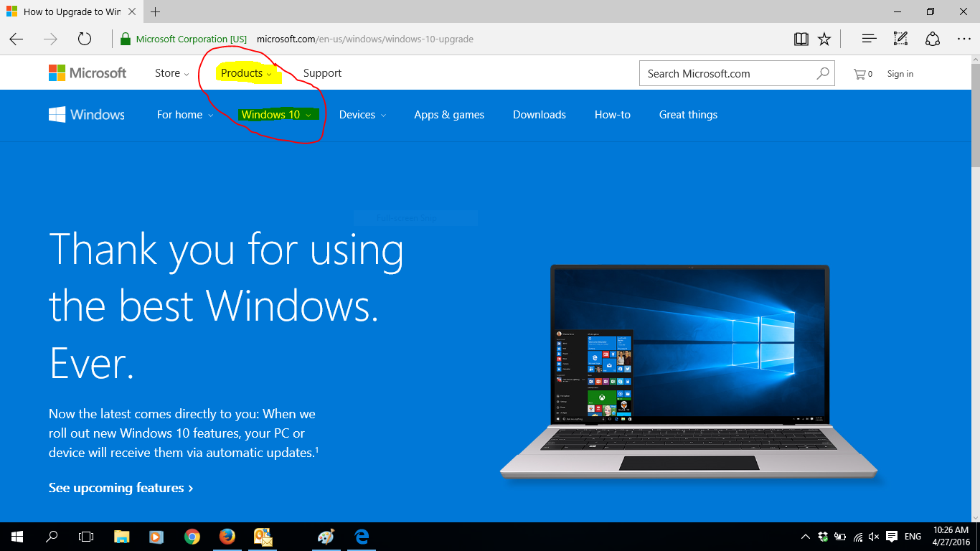Click the volume icon in the system tray

point(874,536)
